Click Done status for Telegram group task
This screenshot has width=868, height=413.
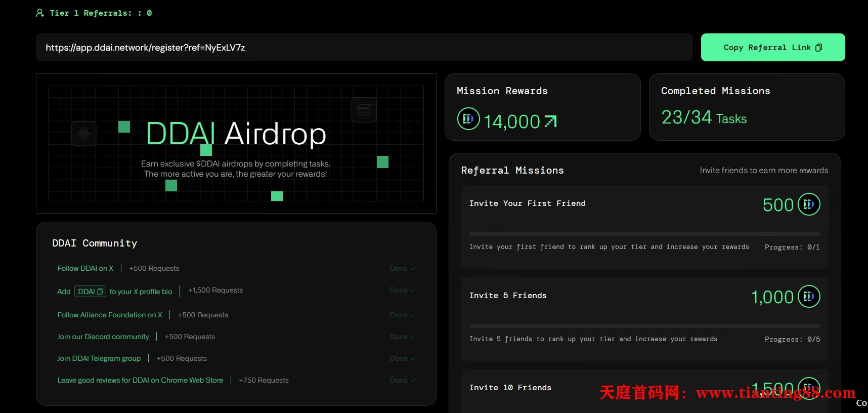point(402,358)
